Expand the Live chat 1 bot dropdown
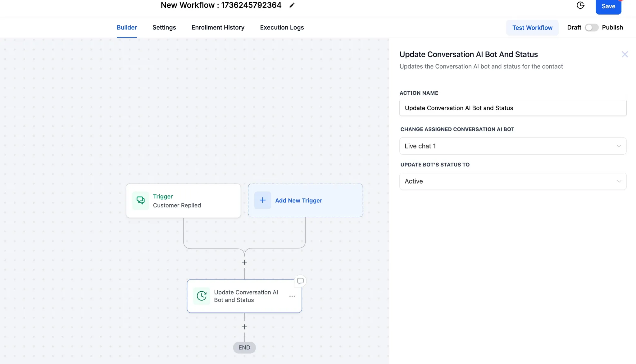Image resolution: width=636 pixels, height=364 pixels. pos(512,146)
